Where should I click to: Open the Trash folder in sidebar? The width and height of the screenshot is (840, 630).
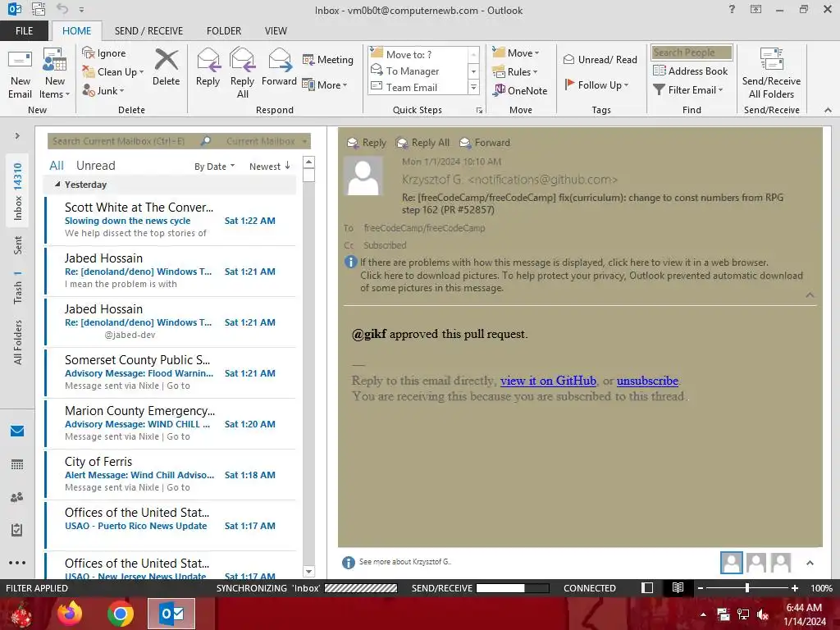tap(18, 288)
